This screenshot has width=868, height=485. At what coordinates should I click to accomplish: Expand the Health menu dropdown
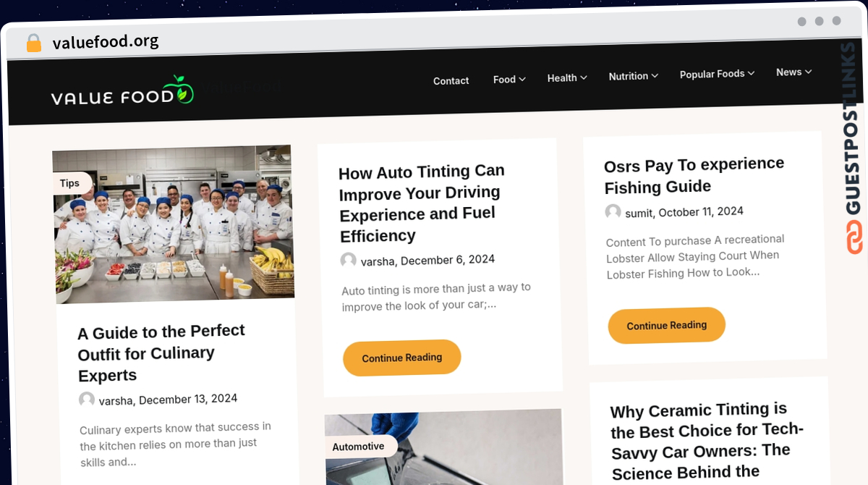point(567,78)
